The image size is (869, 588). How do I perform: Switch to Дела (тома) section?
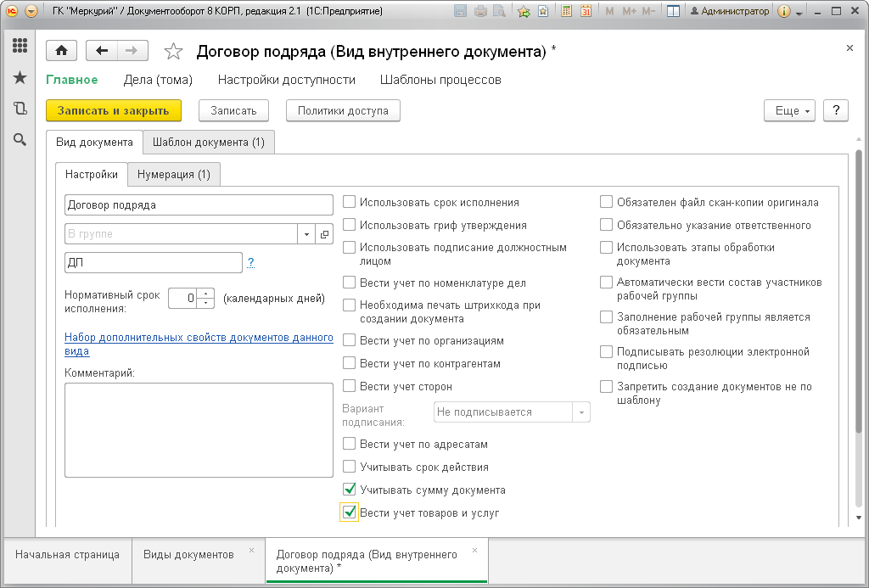pos(158,80)
